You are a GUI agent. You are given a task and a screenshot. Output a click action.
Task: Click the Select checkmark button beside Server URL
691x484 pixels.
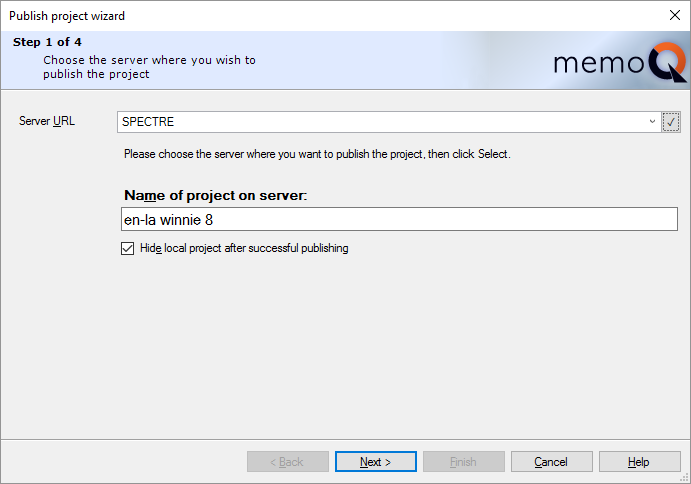click(x=671, y=122)
